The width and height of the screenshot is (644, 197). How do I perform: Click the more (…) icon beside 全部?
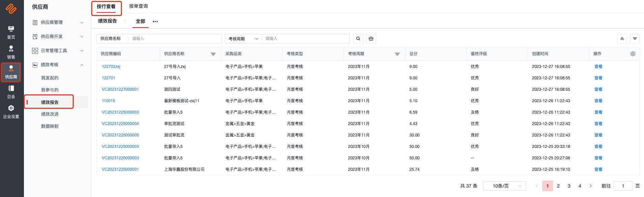tap(155, 22)
